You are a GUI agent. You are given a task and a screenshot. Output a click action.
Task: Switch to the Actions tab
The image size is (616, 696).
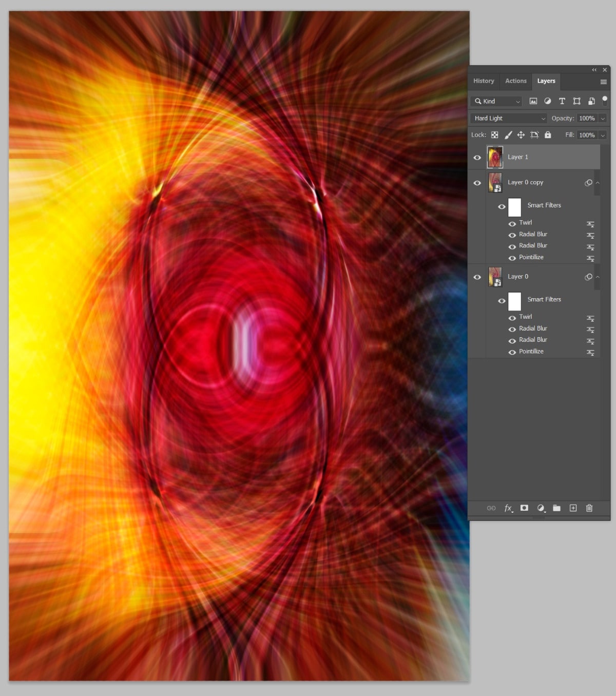click(516, 81)
